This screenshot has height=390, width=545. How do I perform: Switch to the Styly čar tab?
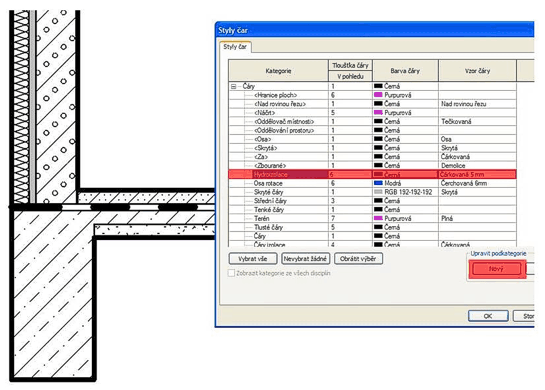[235, 47]
